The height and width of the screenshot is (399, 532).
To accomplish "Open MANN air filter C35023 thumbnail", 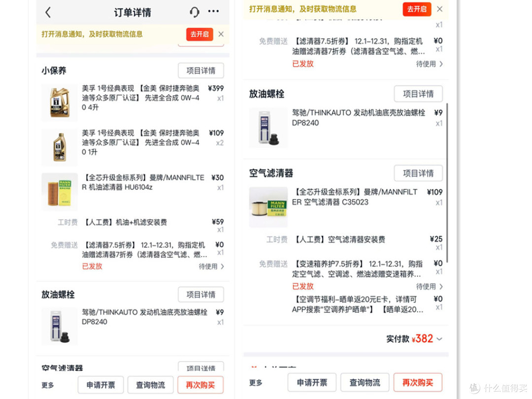I will (268, 207).
